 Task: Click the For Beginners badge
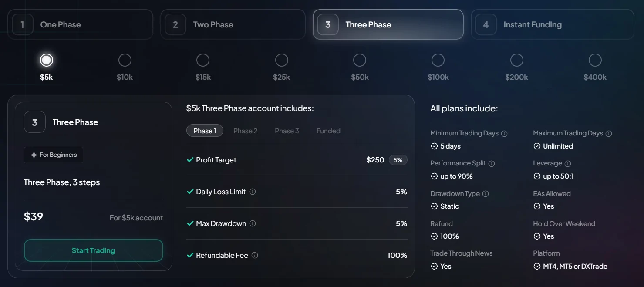[54, 155]
